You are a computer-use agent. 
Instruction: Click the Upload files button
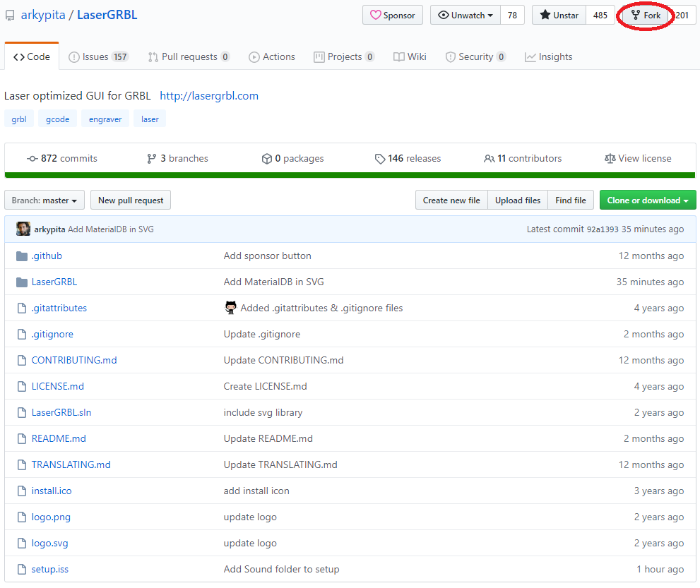click(518, 200)
